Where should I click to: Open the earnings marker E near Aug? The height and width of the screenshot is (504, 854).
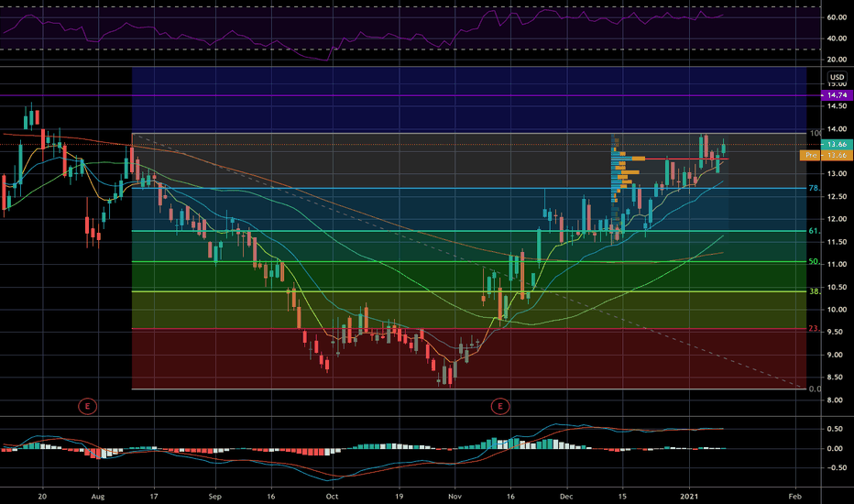click(87, 406)
